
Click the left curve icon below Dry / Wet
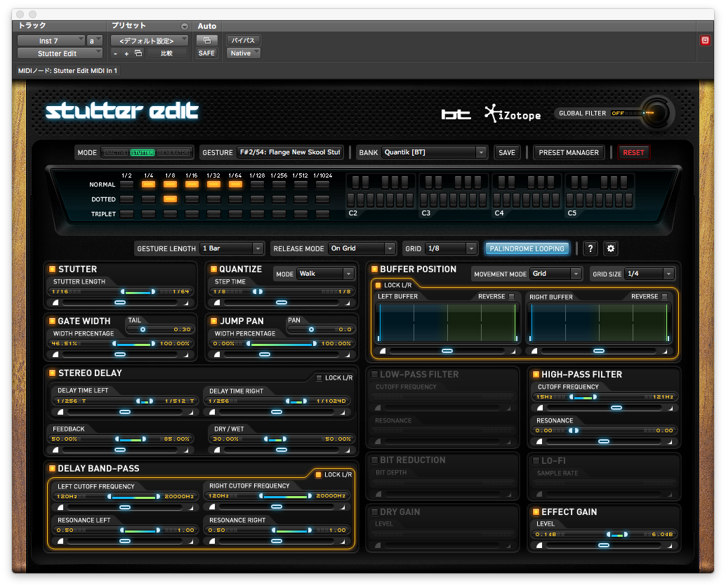point(217,450)
